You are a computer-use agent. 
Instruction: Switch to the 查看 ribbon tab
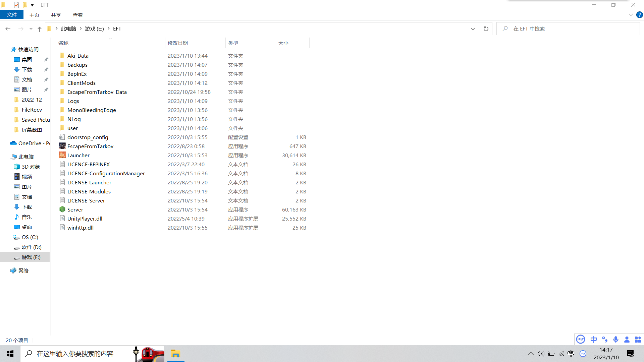(x=77, y=15)
